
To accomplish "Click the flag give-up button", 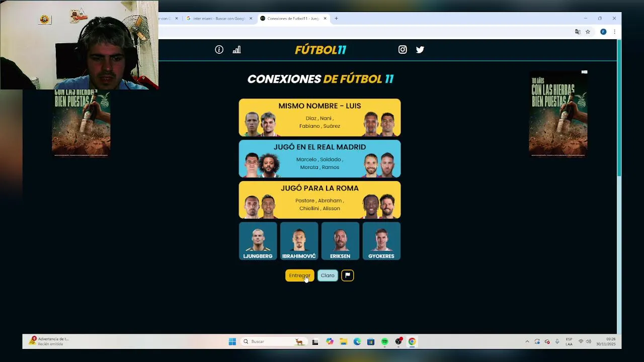I will pyautogui.click(x=348, y=275).
